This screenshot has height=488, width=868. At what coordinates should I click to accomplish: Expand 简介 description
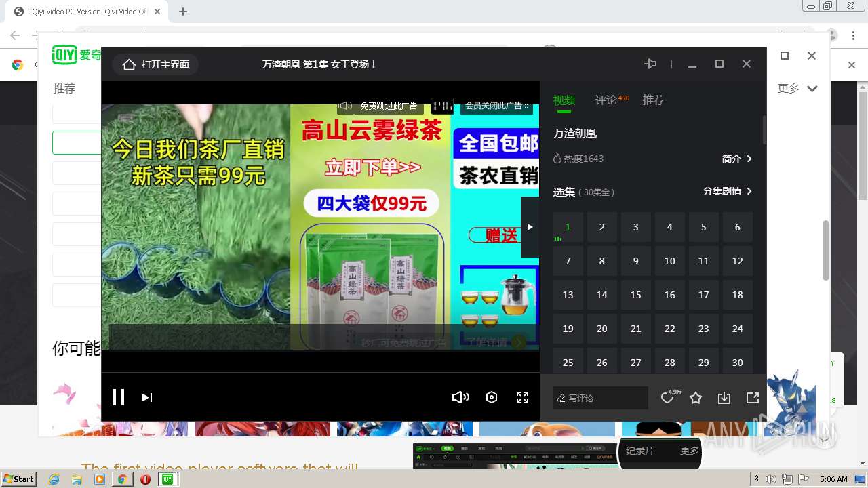(737, 159)
